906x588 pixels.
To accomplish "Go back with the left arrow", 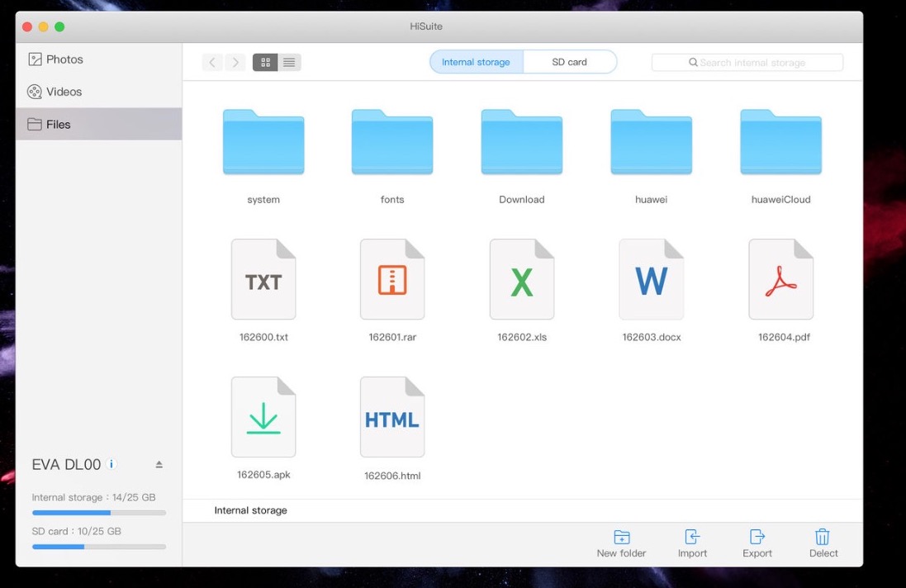I will (x=212, y=63).
